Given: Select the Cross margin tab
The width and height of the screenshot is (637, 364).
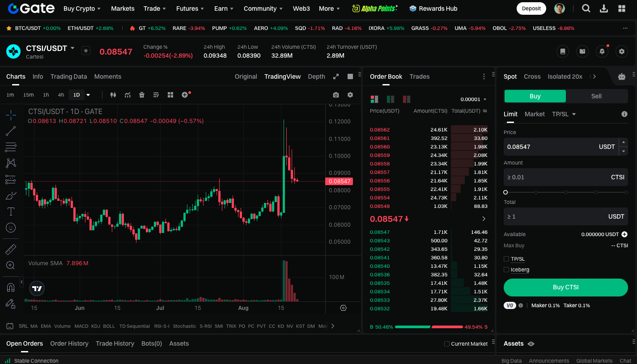Looking at the screenshot, I should pyautogui.click(x=532, y=76).
